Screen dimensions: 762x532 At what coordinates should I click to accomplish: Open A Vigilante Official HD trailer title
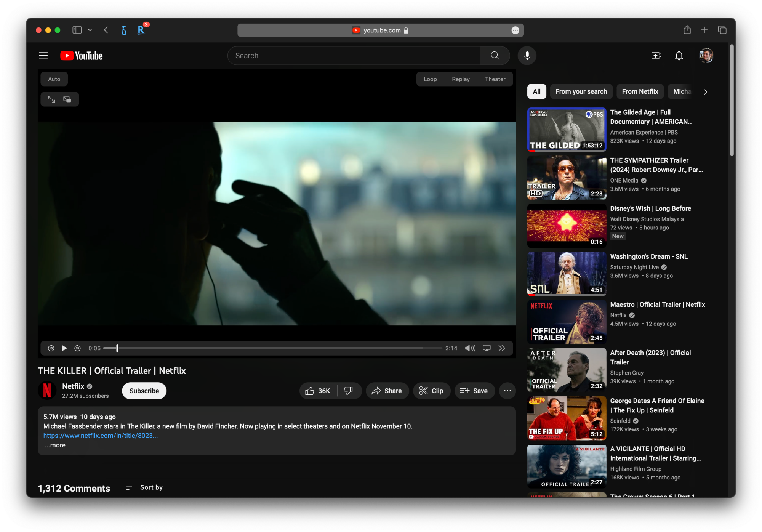tap(655, 453)
